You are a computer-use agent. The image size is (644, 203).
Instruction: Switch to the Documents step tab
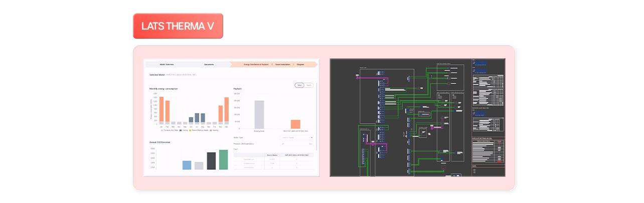click(x=209, y=64)
